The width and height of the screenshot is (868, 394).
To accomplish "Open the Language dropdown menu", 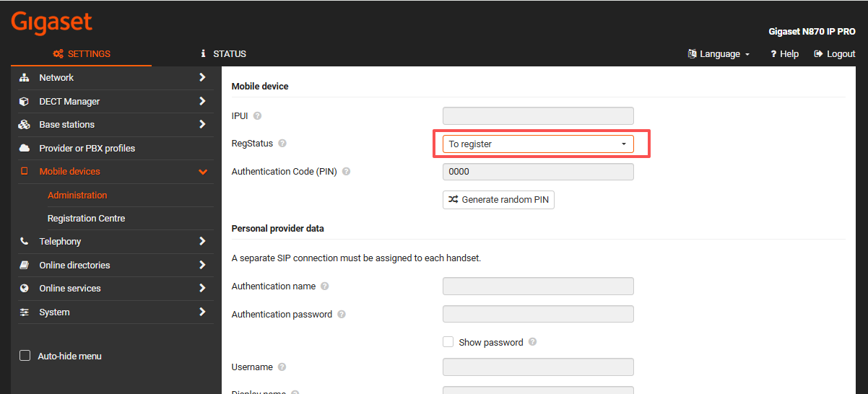I will click(719, 54).
